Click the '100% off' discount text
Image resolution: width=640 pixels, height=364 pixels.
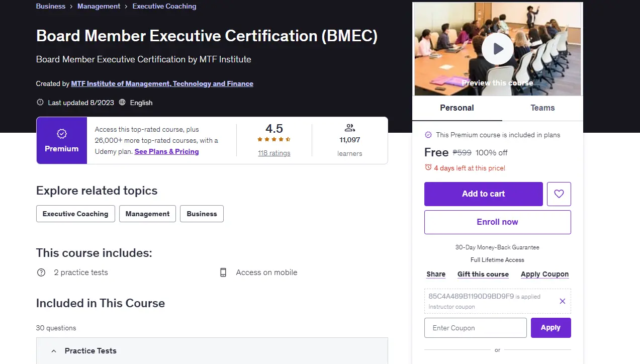[x=492, y=152]
